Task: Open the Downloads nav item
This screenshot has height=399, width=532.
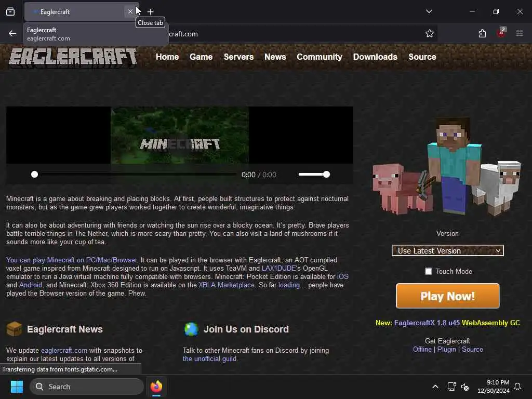Action: click(375, 57)
